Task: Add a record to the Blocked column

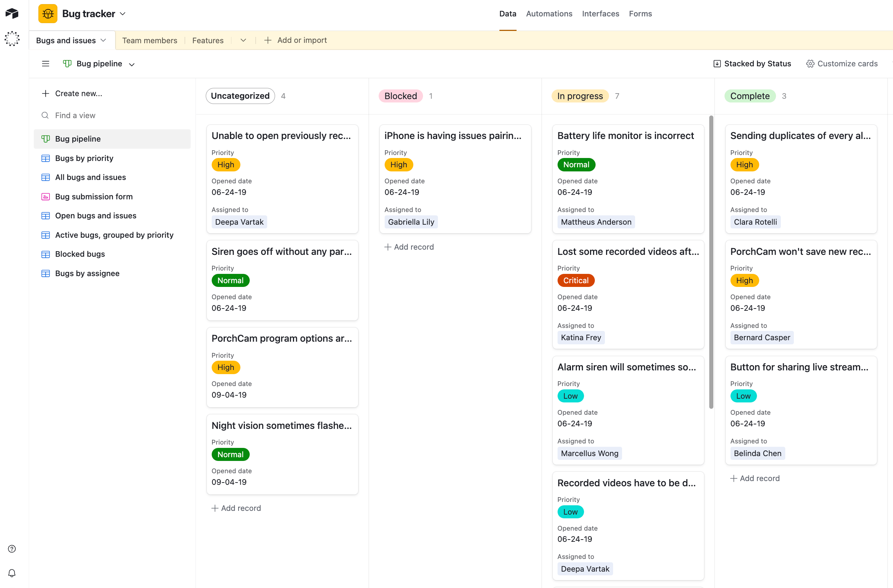Action: [409, 247]
